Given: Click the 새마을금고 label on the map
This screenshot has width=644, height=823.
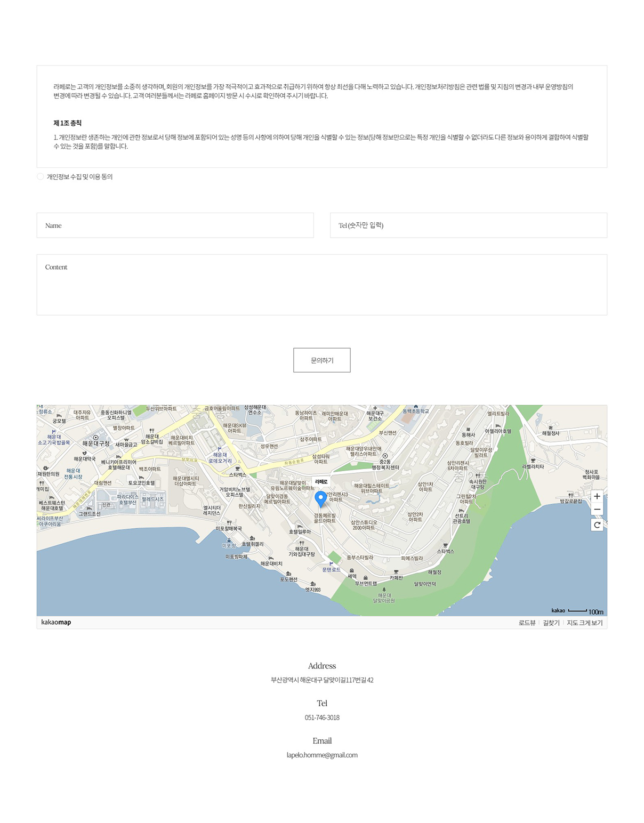Looking at the screenshot, I should pos(126,445).
